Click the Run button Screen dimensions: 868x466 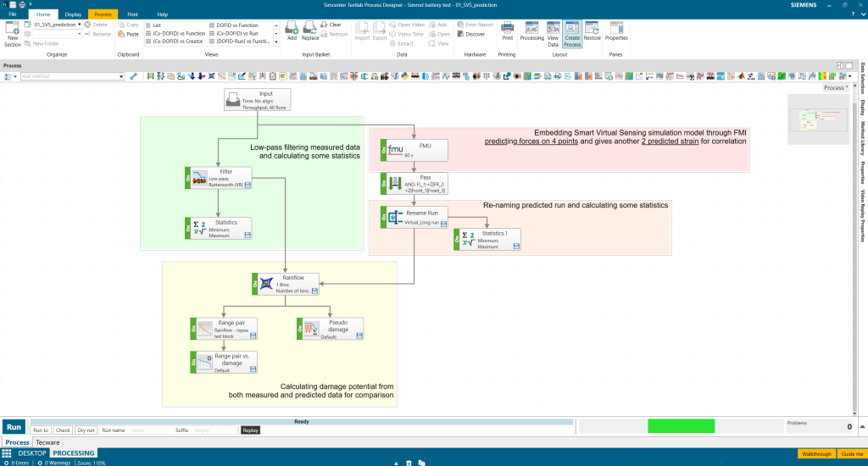pos(14,427)
